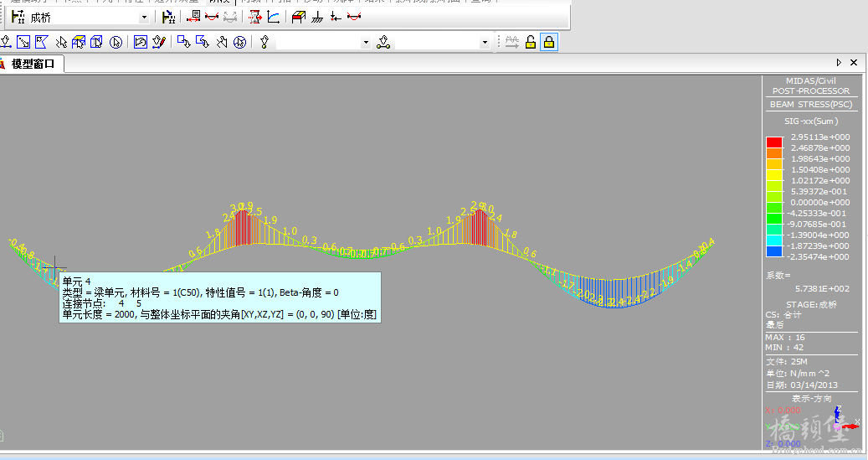This screenshot has width=868, height=460.
Task: Expand the node number dropdown arrow
Action: click(365, 42)
